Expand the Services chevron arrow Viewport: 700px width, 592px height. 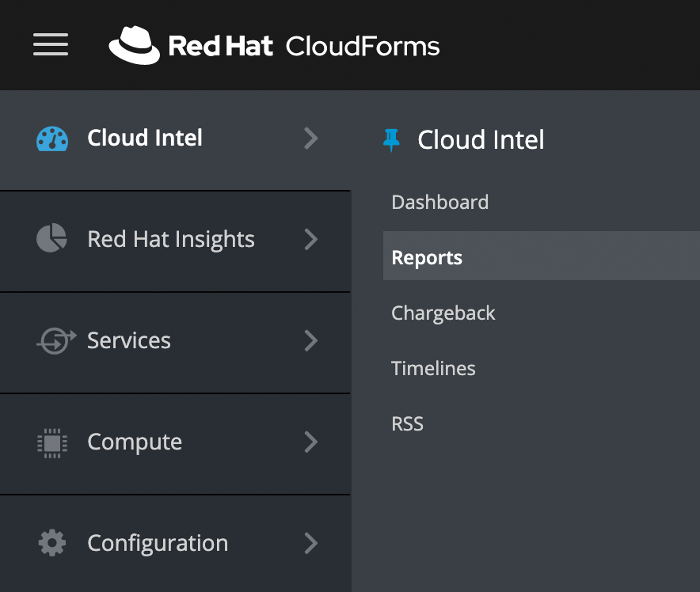(311, 340)
